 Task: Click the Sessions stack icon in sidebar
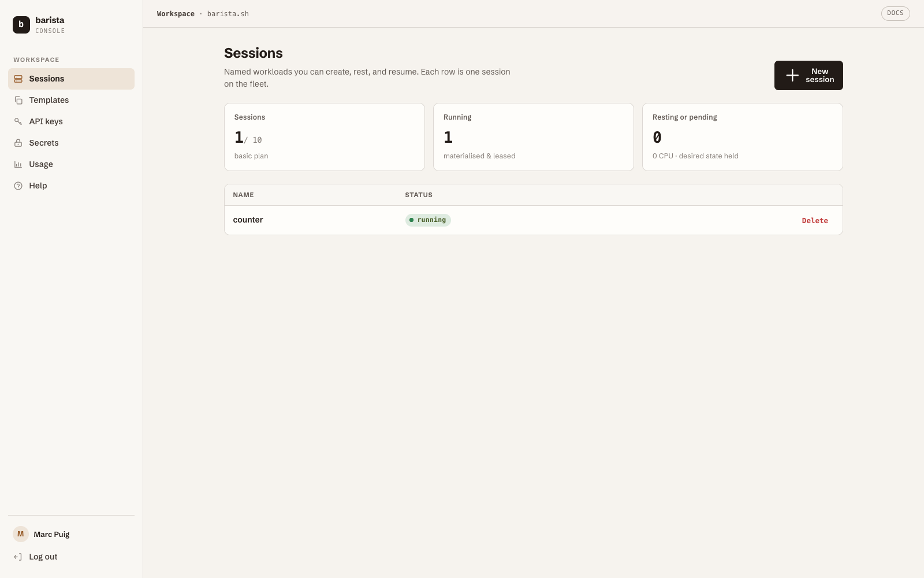[18, 79]
